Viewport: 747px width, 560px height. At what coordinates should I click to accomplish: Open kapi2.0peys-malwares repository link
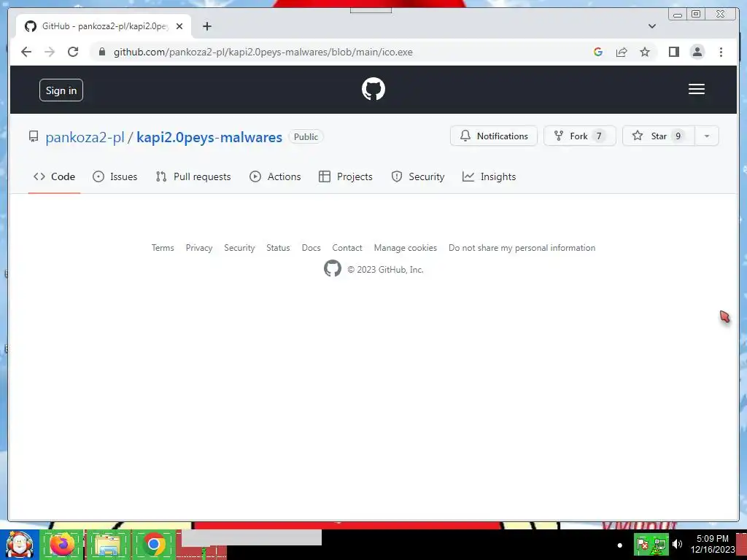tap(209, 137)
